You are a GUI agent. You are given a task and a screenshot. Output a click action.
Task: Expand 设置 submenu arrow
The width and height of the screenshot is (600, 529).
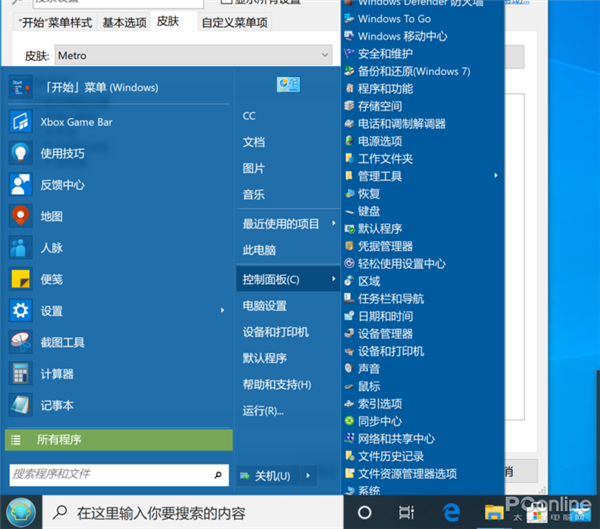[222, 310]
